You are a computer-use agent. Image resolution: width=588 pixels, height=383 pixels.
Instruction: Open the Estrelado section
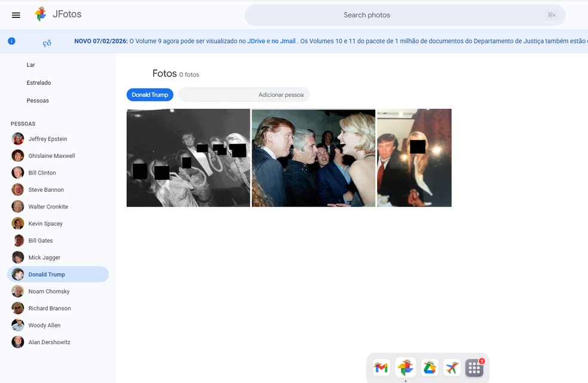tap(38, 82)
